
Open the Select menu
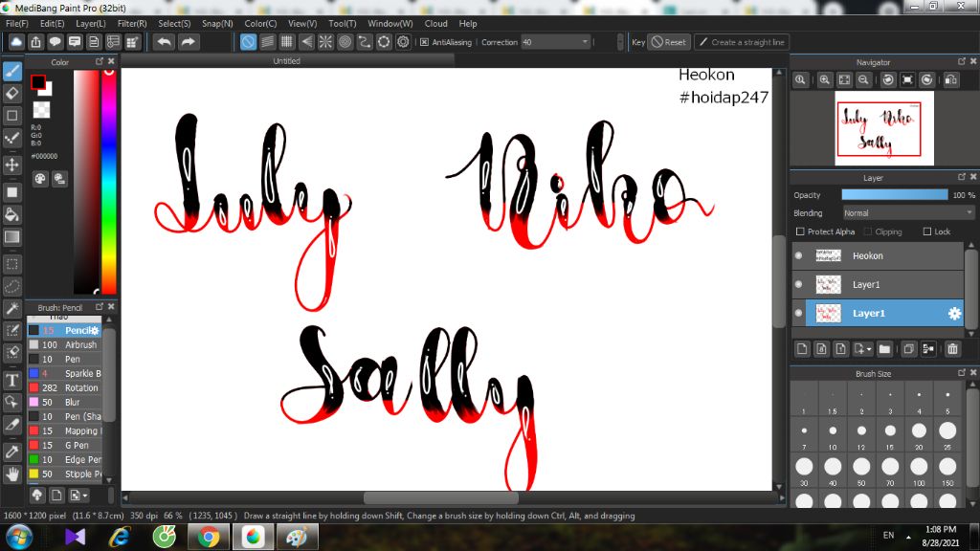coord(174,24)
